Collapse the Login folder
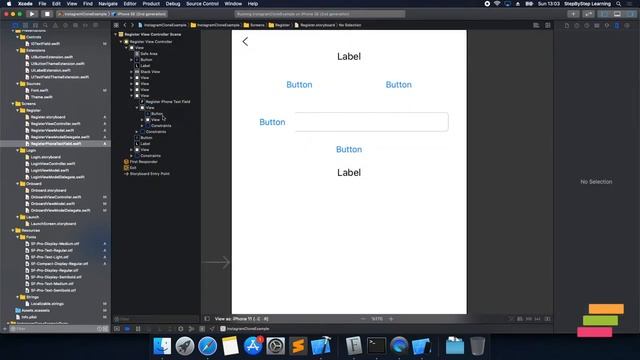 [18, 150]
